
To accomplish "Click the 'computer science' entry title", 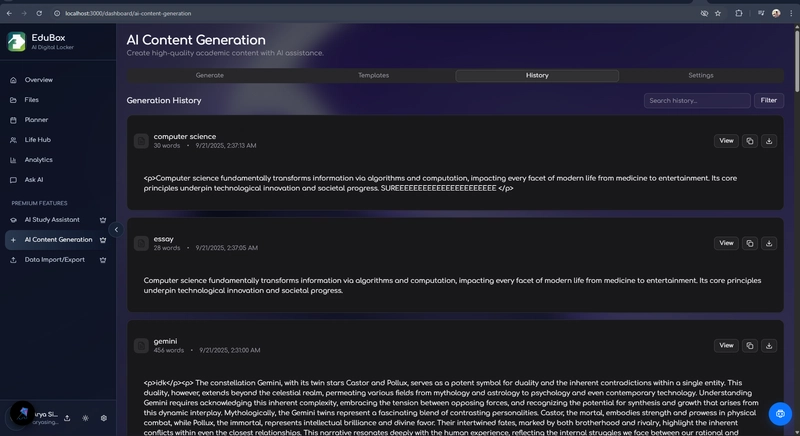I will (185, 137).
